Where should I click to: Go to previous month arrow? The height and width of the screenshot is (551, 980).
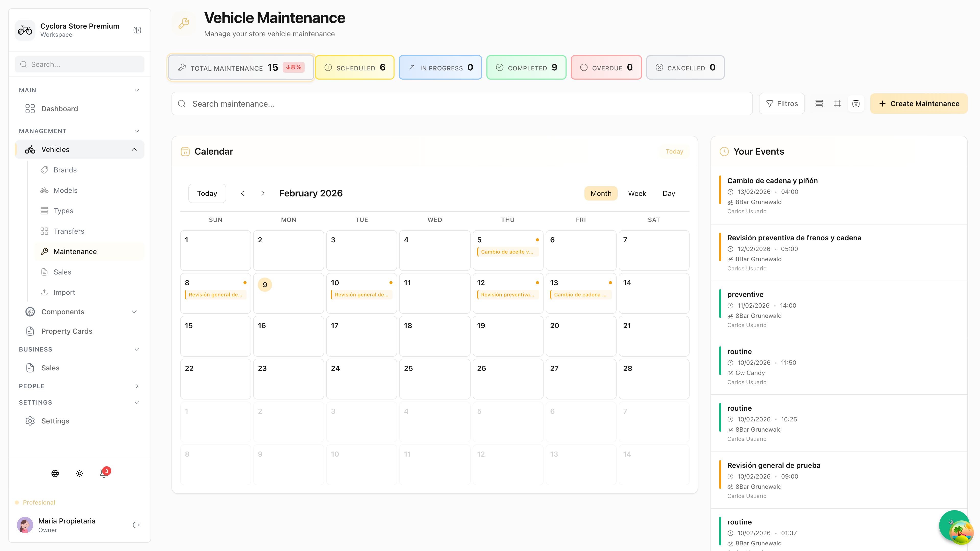coord(242,193)
